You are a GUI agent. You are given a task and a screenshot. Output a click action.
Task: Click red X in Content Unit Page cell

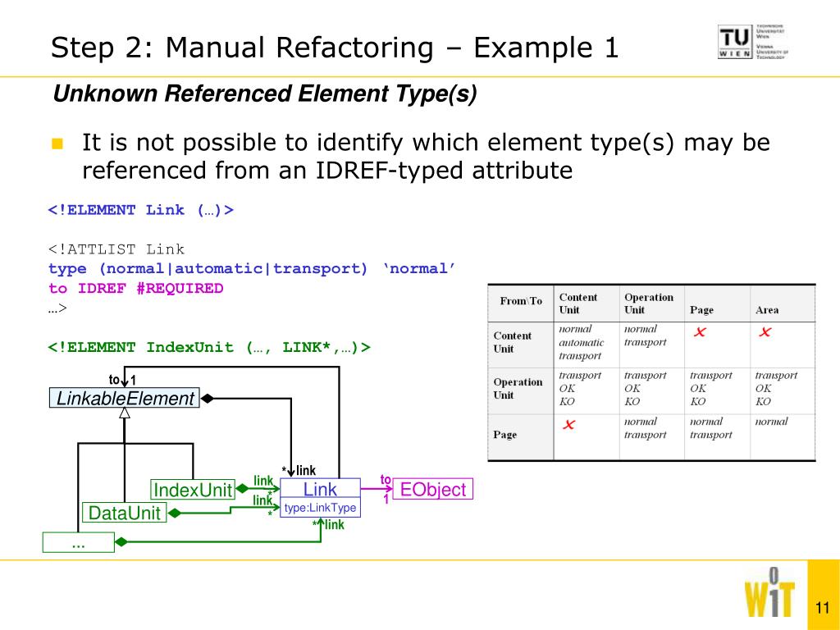click(700, 332)
